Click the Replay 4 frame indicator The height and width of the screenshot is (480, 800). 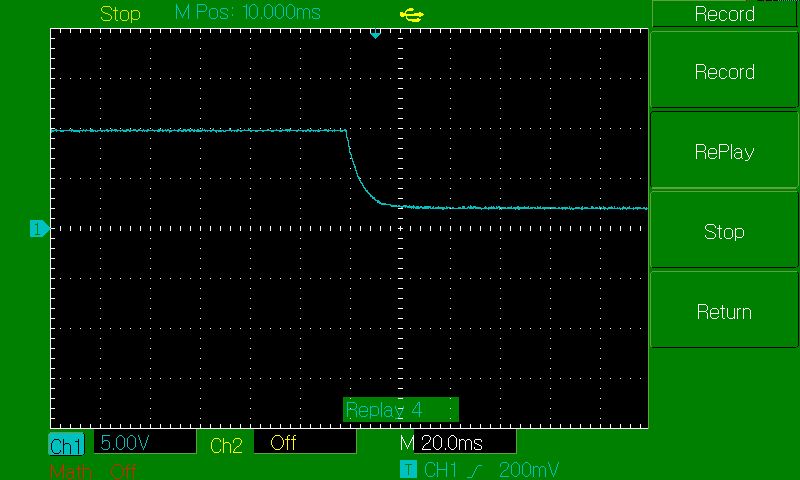tap(401, 410)
